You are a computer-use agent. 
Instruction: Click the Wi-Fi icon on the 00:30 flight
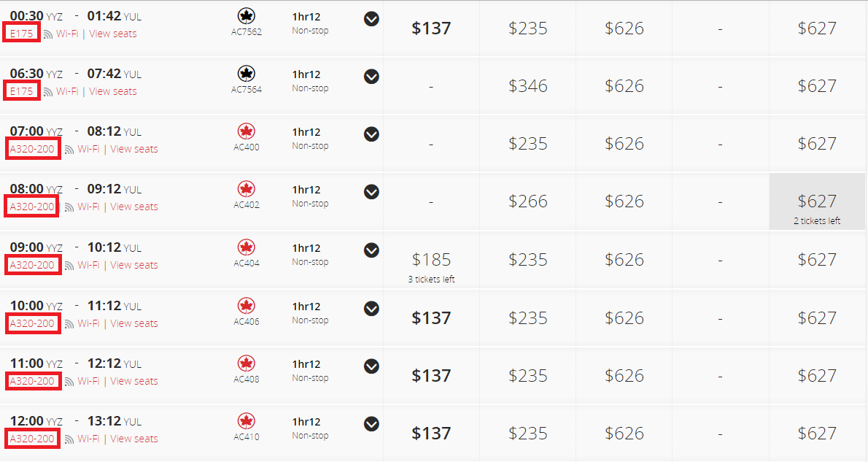pos(48,34)
